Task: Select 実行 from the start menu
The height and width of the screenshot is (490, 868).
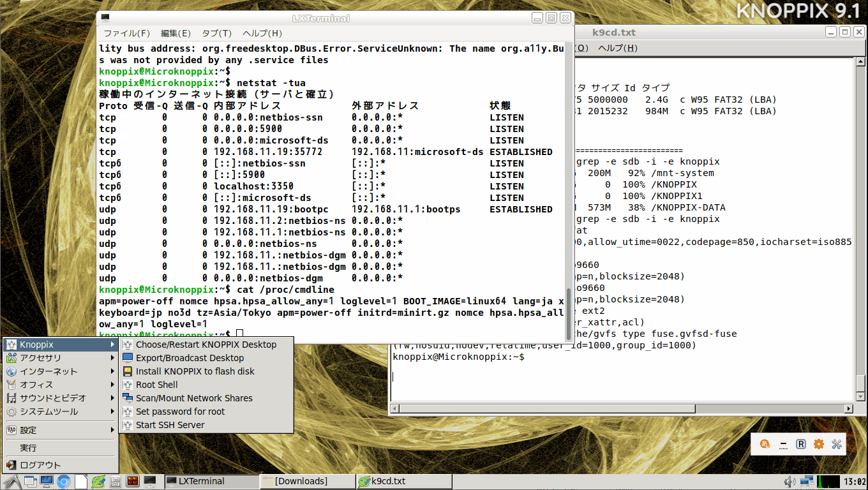Action: [61, 448]
